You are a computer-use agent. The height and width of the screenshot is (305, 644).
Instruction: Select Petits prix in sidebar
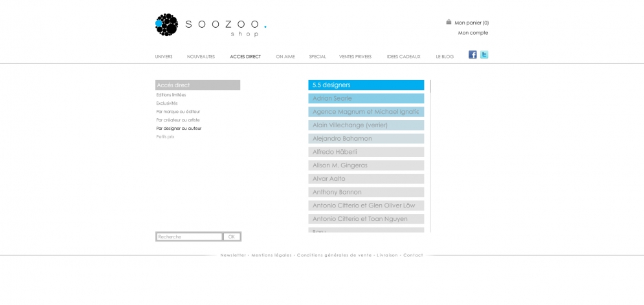coord(166,137)
